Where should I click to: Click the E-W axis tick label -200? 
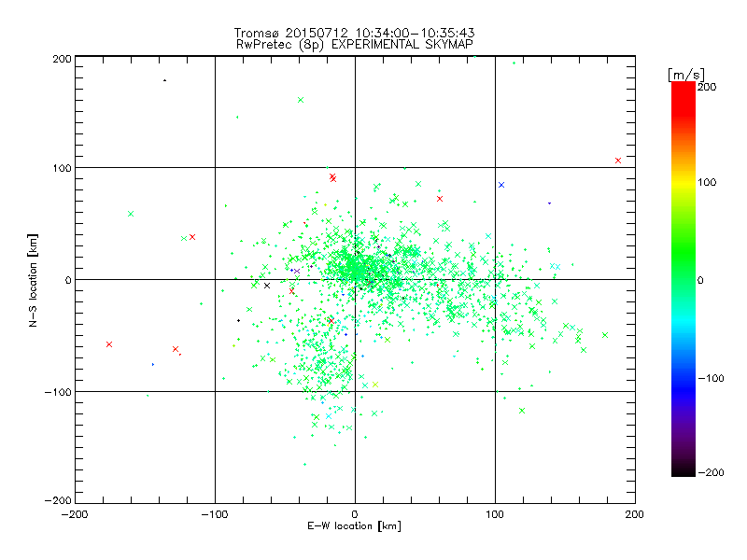[75, 514]
